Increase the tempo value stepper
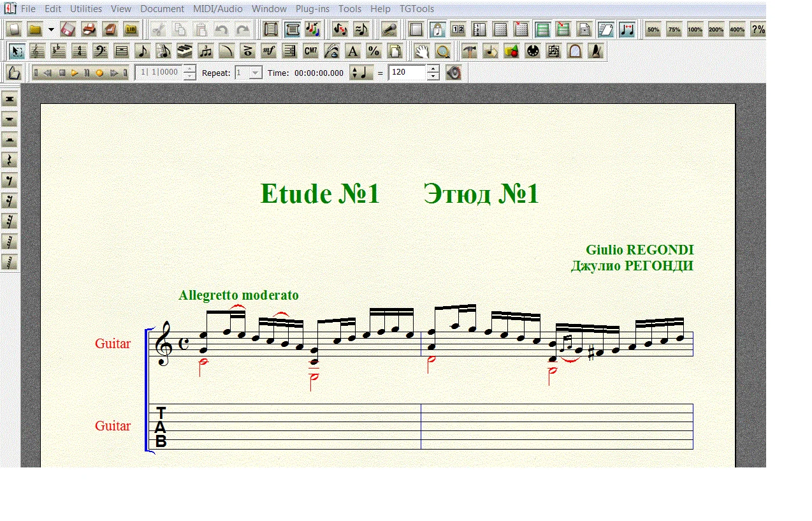Viewport: 812px width, 521px height. [x=433, y=69]
